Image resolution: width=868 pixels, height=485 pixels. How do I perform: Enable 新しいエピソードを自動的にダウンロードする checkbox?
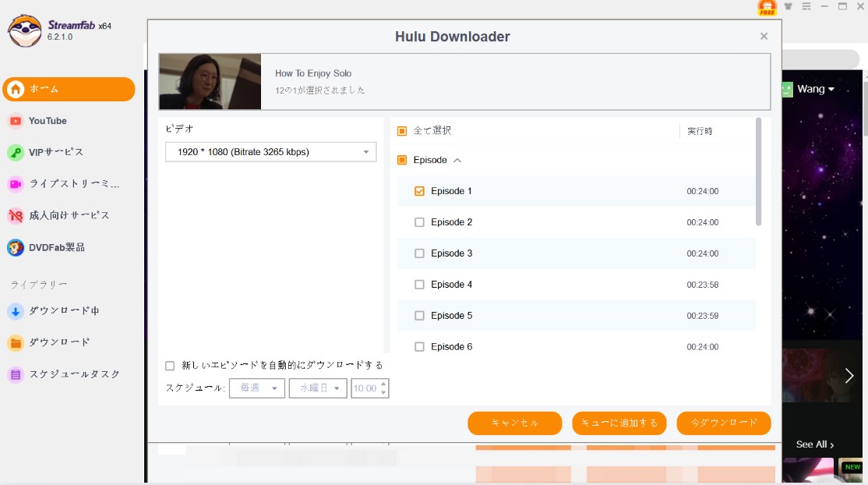point(170,366)
